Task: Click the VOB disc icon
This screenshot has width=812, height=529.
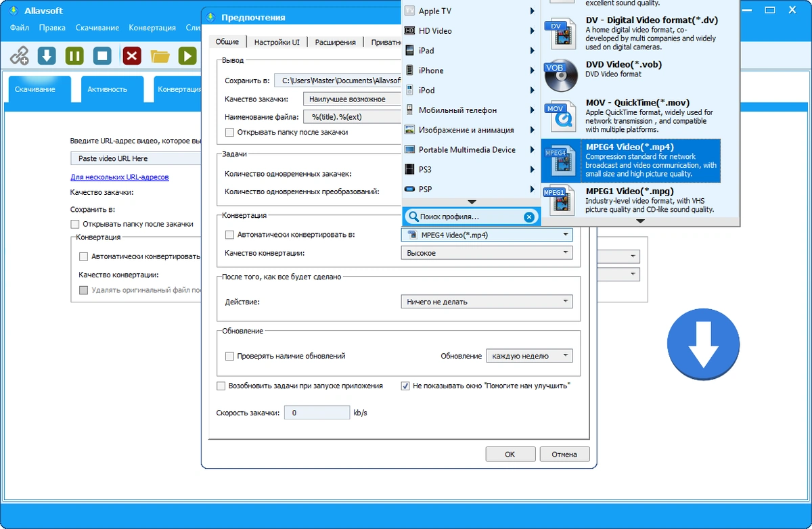Action: coord(560,76)
